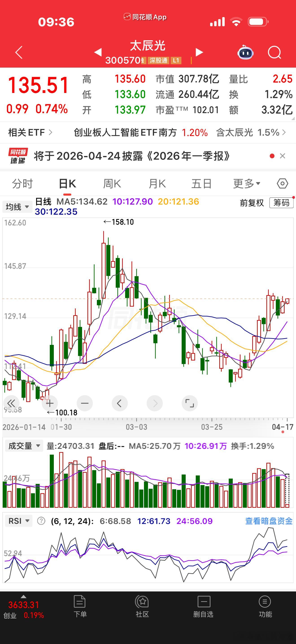Open RSI help question mark
Image resolution: width=296 pixels, height=644 pixels.
(x=41, y=521)
